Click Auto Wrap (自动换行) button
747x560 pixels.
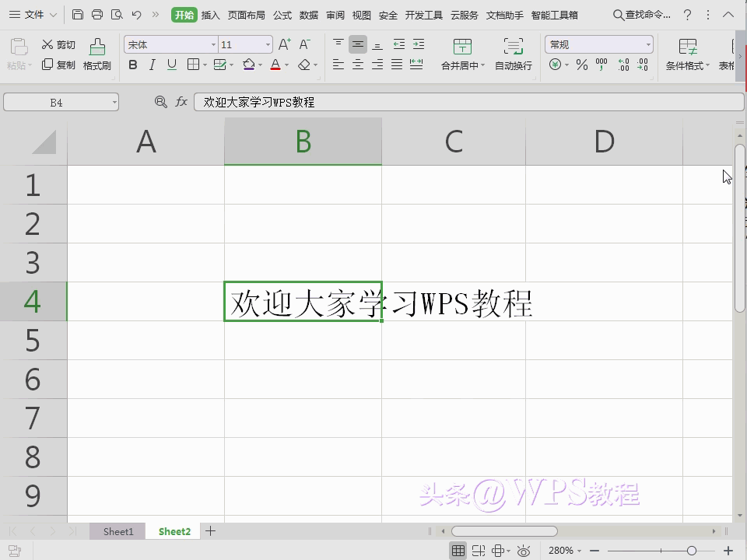(x=513, y=54)
